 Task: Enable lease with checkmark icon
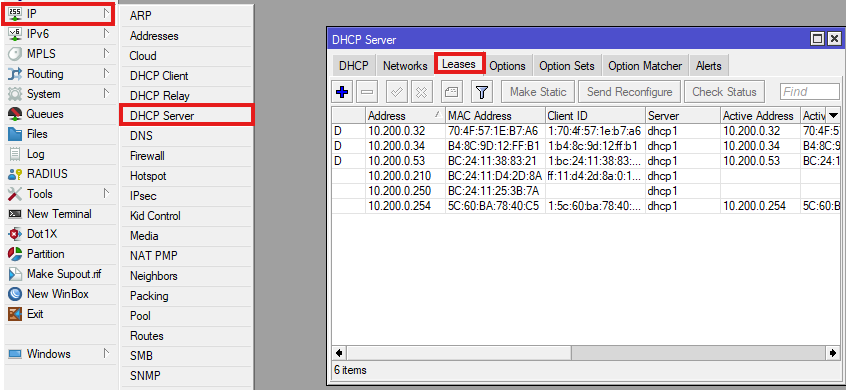397,92
